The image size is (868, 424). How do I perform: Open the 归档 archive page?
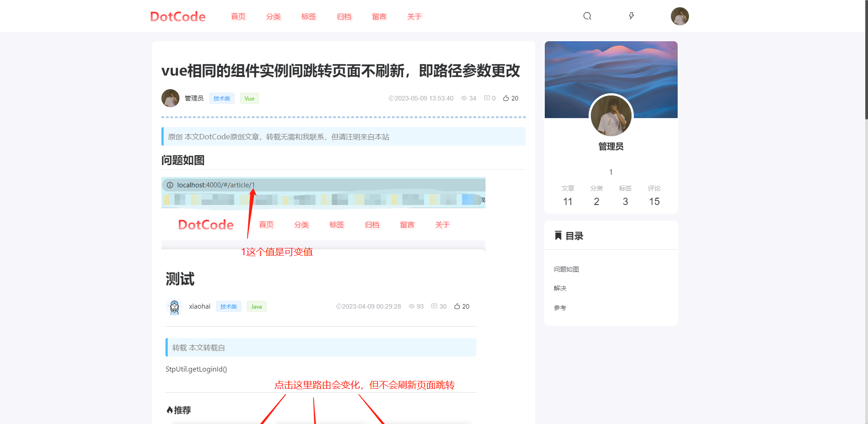tap(344, 17)
